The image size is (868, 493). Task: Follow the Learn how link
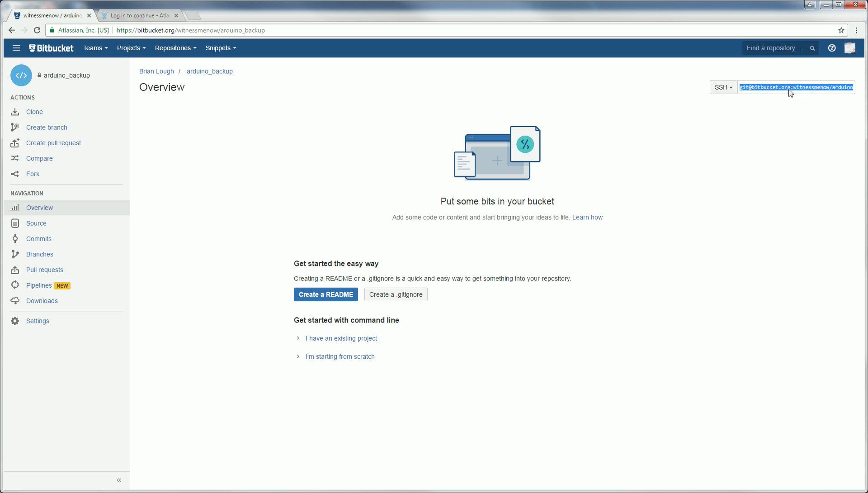coord(587,218)
